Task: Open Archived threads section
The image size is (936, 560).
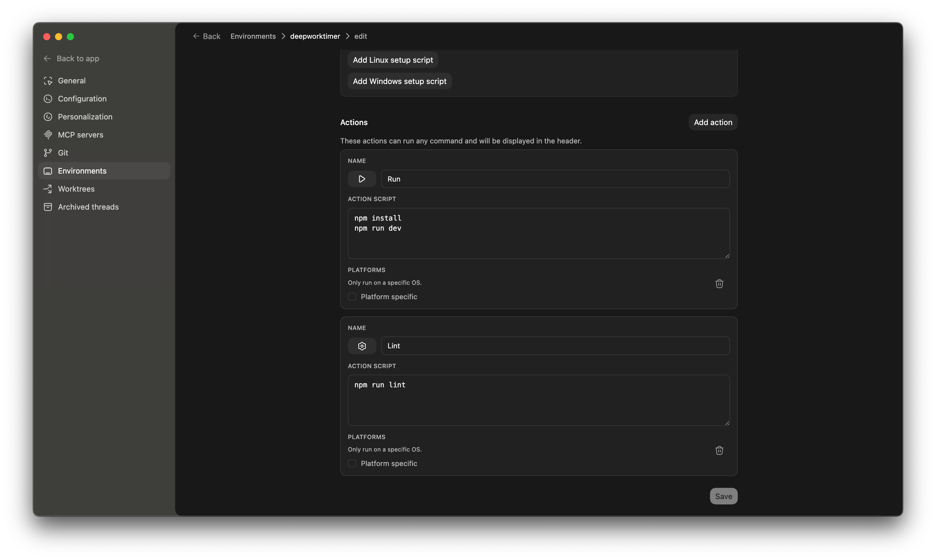Action: 88,207
